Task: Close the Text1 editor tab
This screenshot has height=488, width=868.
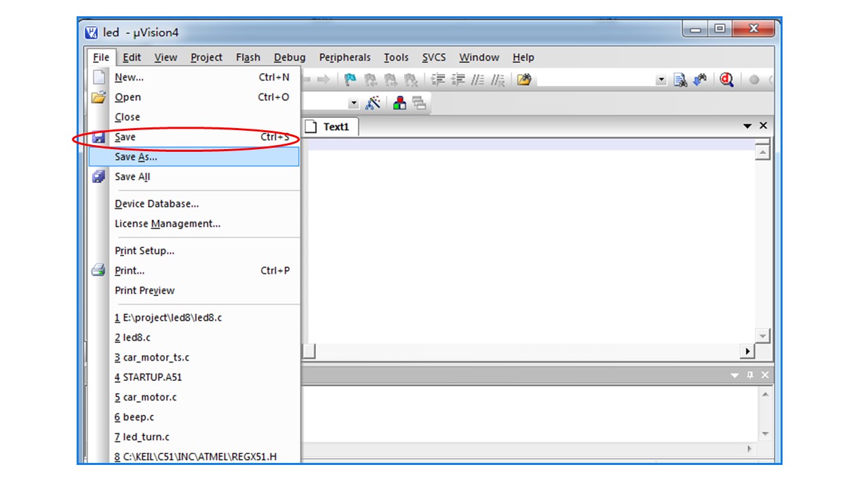Action: click(764, 126)
